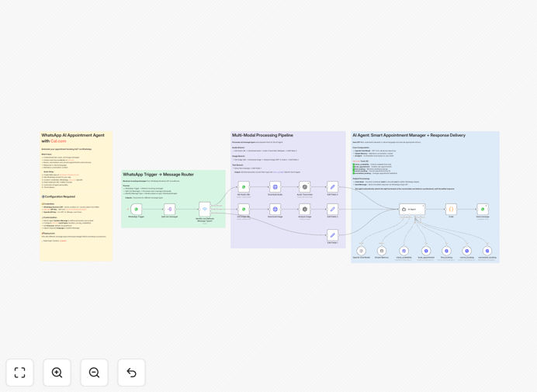Click the reset zoom arrow button

(131, 373)
